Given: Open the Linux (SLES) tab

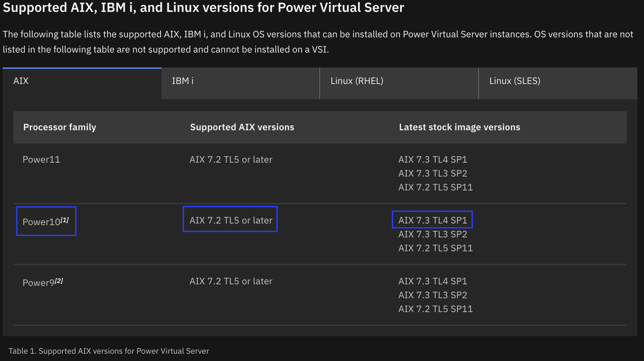Looking at the screenshot, I should pos(558,83).
